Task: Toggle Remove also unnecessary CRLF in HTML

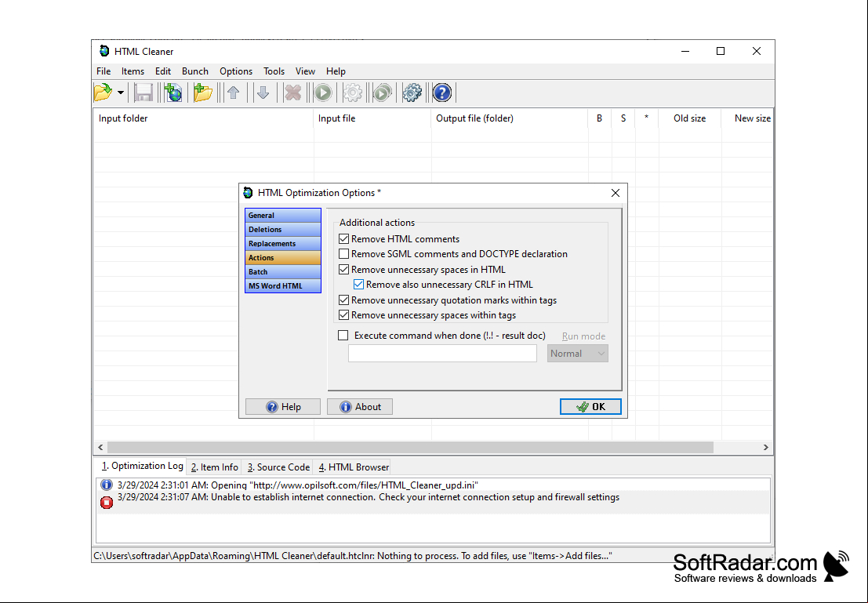Action: (x=358, y=285)
